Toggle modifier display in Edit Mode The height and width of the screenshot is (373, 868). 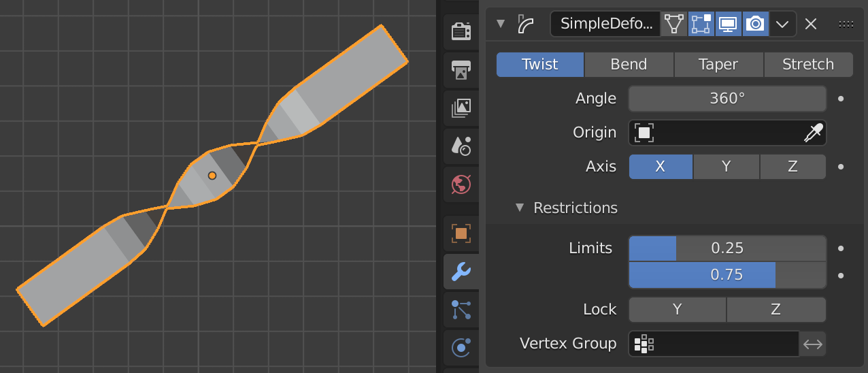click(x=701, y=24)
